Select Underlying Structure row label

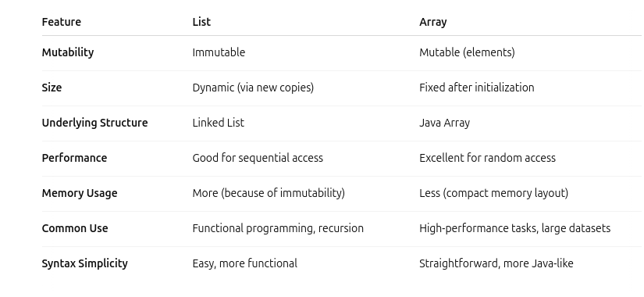click(94, 123)
